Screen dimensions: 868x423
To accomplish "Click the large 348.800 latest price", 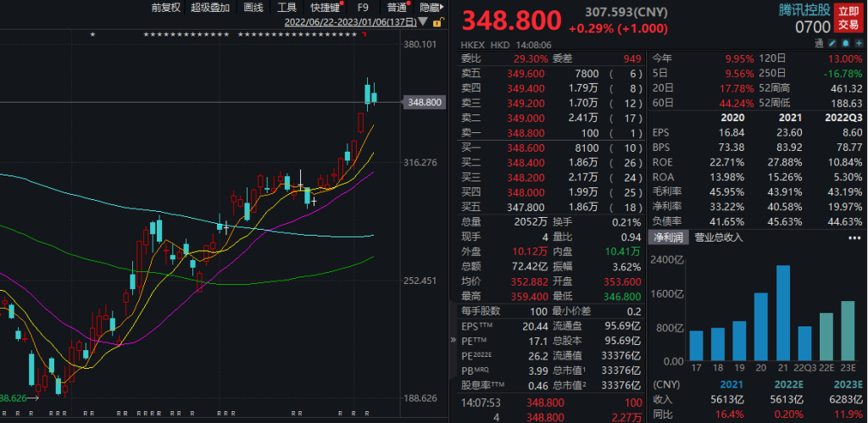I will [512, 21].
